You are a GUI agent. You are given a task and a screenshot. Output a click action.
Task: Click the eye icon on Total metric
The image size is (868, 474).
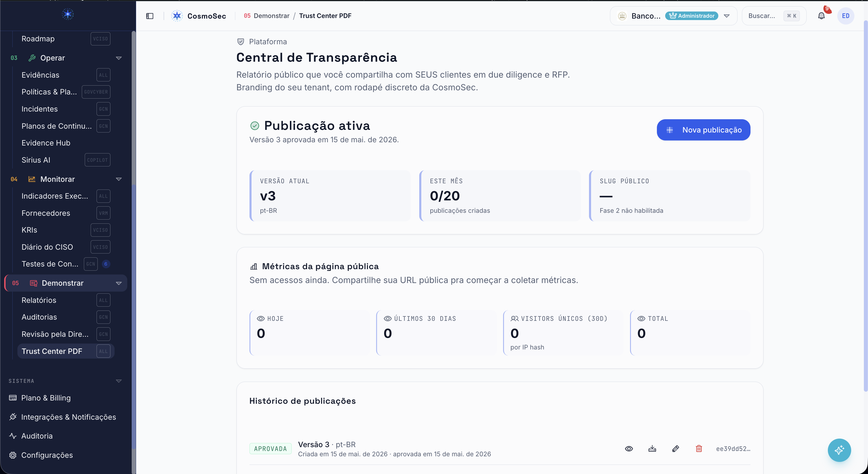coord(641,318)
